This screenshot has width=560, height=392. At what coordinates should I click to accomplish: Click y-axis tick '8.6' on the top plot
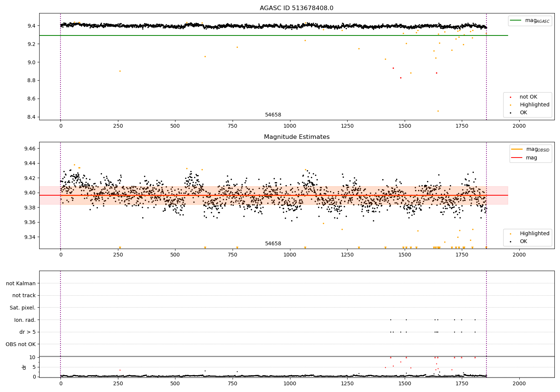(x=31, y=99)
